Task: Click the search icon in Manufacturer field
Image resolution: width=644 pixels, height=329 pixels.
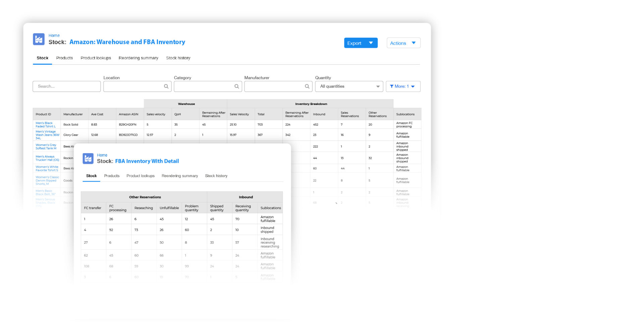Action: [x=307, y=86]
